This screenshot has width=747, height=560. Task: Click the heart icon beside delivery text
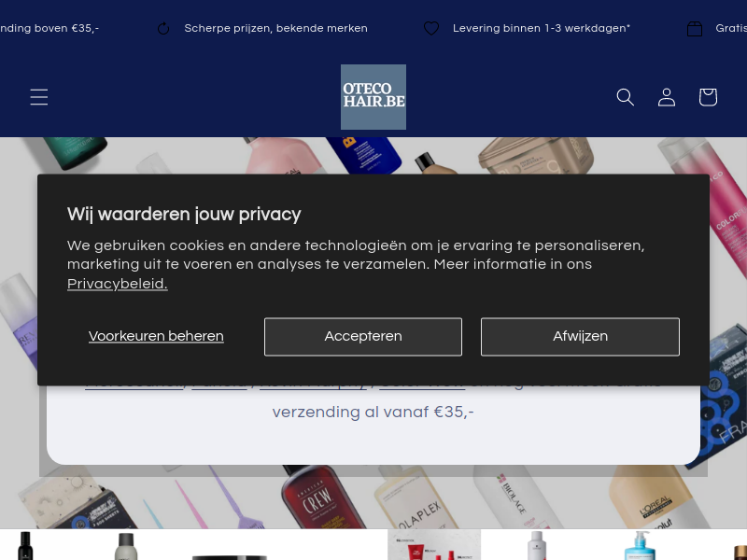tap(431, 29)
